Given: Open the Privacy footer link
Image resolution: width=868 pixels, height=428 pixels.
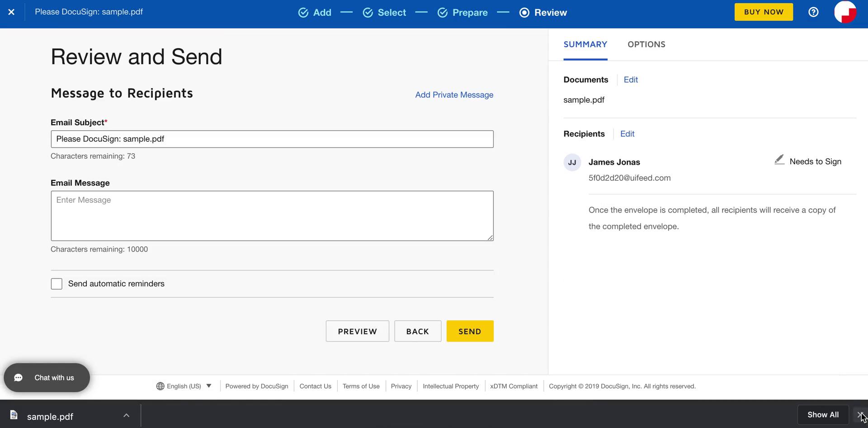Looking at the screenshot, I should click(401, 386).
